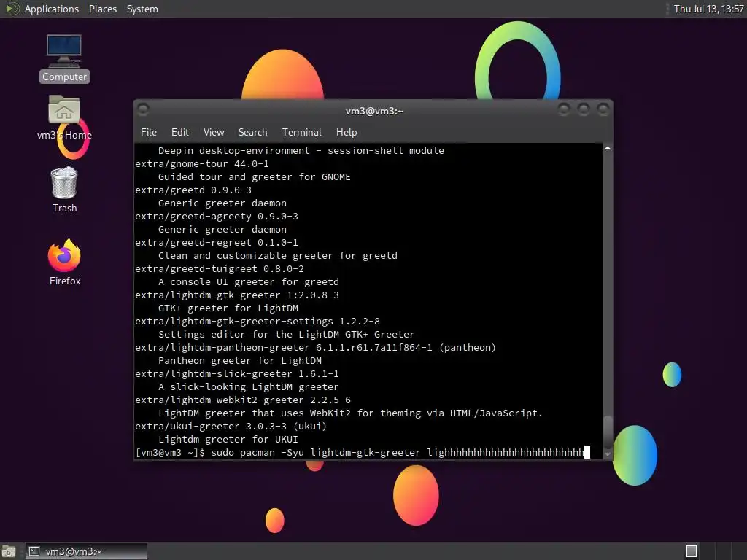
Task: Click the line 'extra/greetd-regreet 0.1.0-1'
Action: click(216, 242)
